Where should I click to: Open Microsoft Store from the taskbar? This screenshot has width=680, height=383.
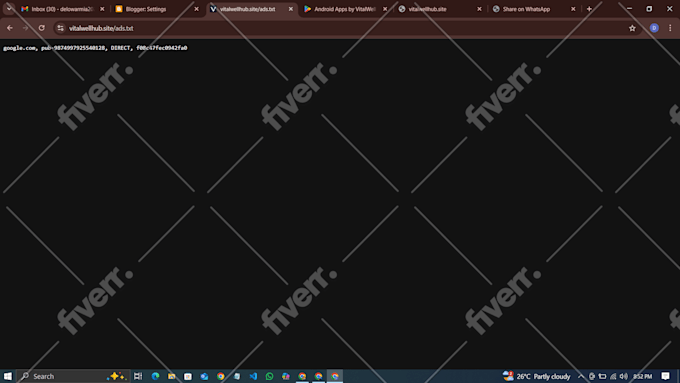[188, 376]
